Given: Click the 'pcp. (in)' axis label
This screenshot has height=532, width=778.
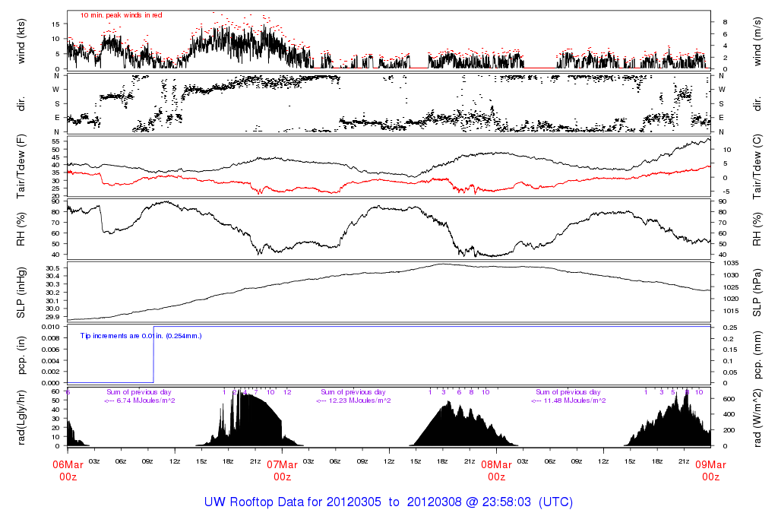Looking at the screenshot, I should (x=21, y=356).
